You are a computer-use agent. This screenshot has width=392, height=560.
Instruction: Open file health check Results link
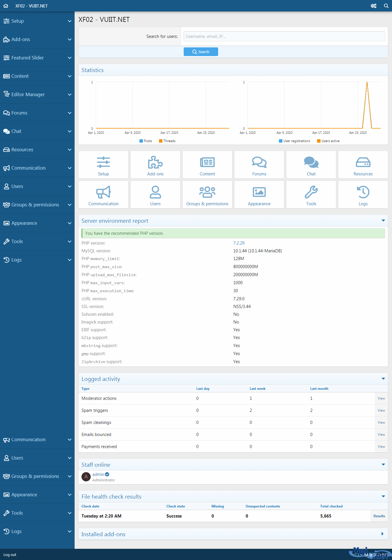point(379,516)
